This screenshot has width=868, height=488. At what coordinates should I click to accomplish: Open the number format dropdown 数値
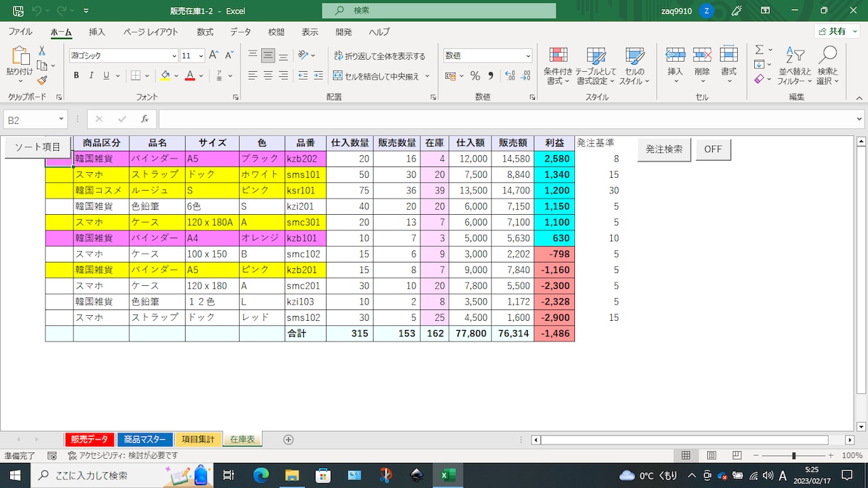coord(528,56)
